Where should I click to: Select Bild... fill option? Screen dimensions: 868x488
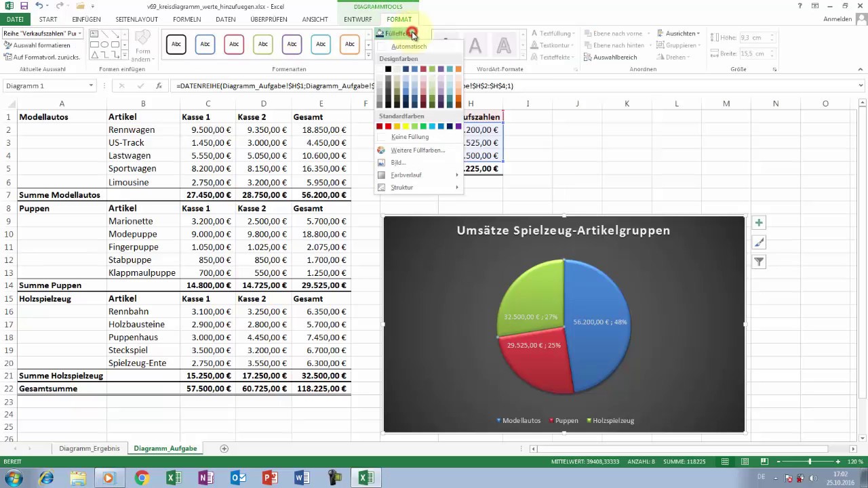pyautogui.click(x=398, y=163)
